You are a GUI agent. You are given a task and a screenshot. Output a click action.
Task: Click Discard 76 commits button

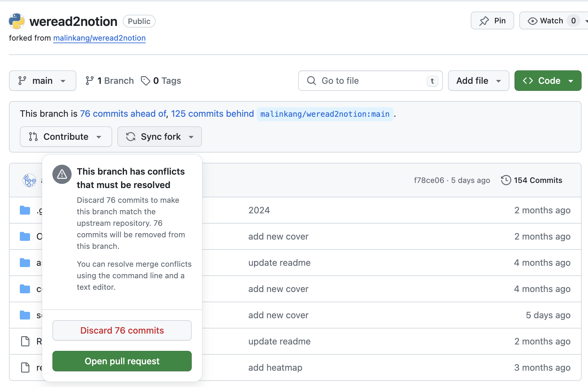click(x=122, y=330)
